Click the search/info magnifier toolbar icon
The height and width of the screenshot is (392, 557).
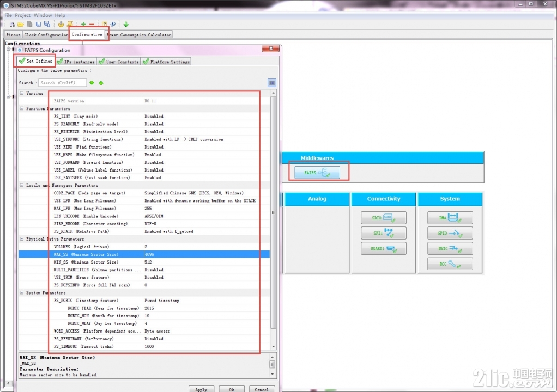pos(113,24)
